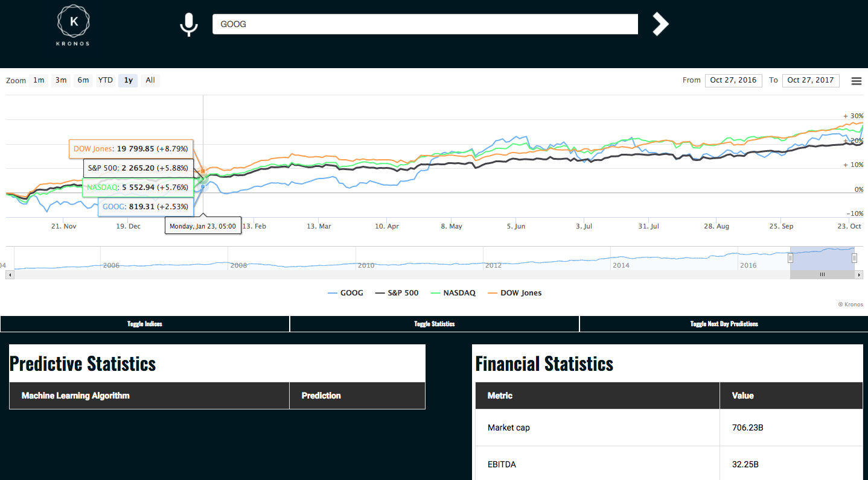Click the highlighted navigator selection window
868x480 pixels.
point(822,258)
